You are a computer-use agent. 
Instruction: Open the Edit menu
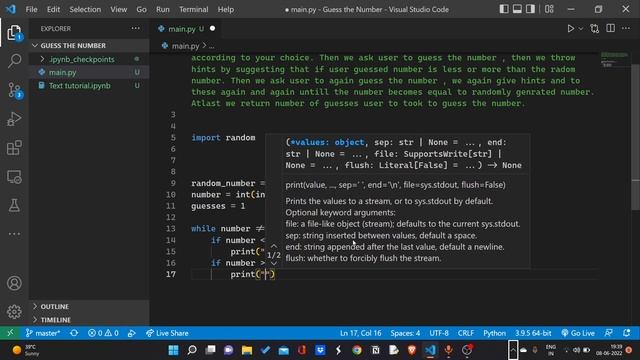pyautogui.click(x=53, y=9)
